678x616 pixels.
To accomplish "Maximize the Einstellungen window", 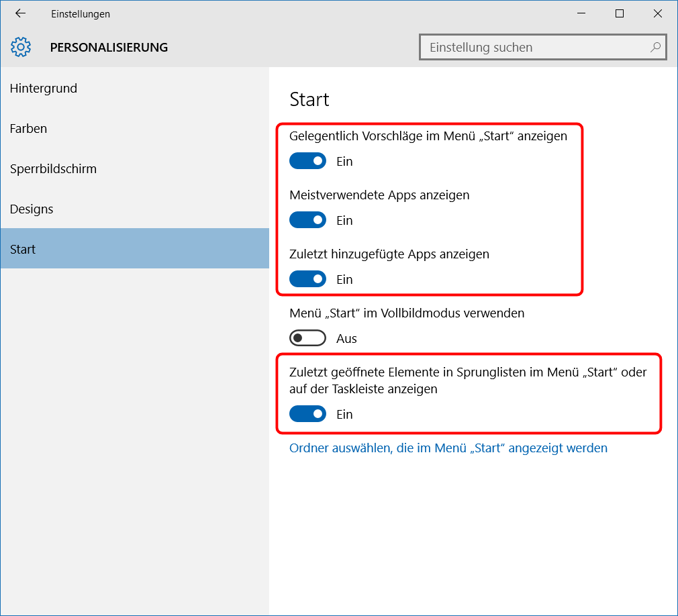I will [x=620, y=13].
